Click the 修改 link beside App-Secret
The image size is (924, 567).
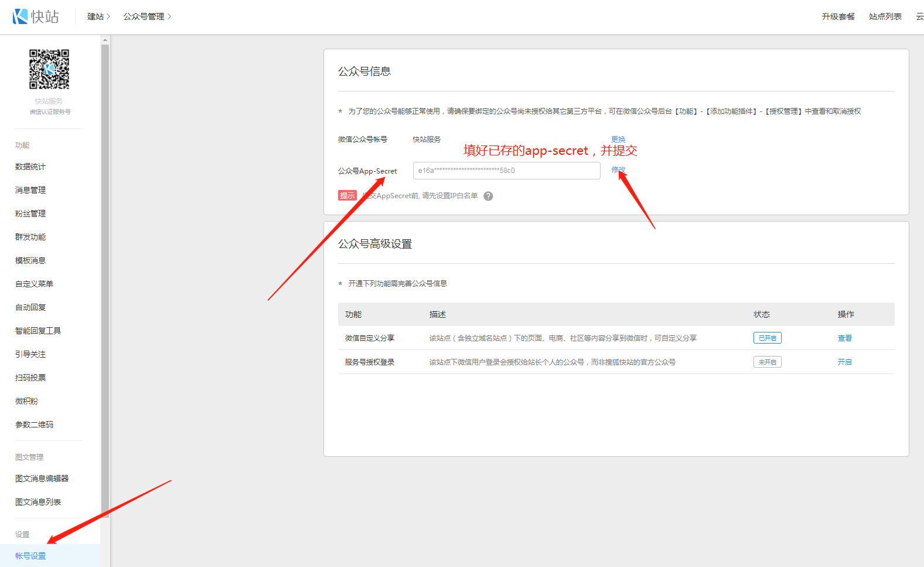tap(618, 170)
